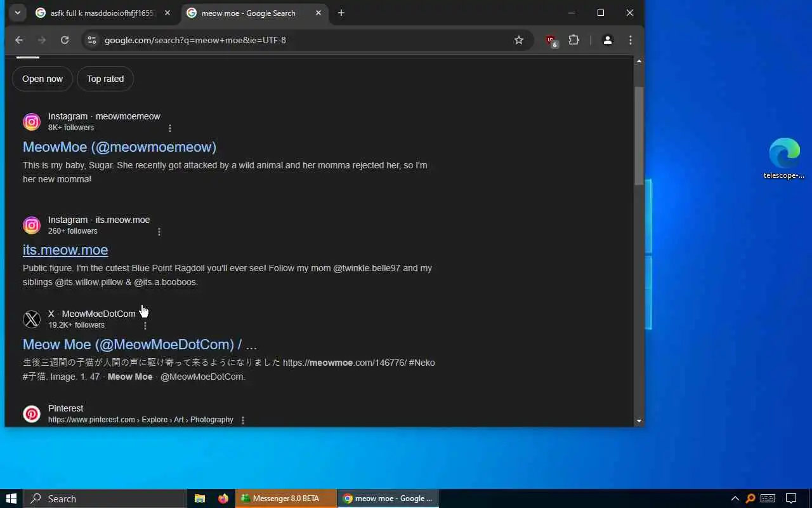The width and height of the screenshot is (812, 508).
Task: Click the forward navigation arrow
Action: tap(42, 40)
